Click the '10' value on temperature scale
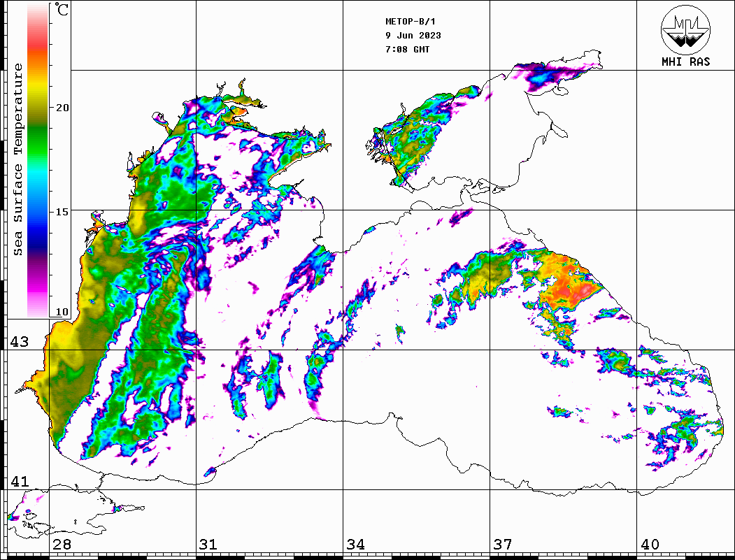The height and width of the screenshot is (560, 735). (62, 312)
